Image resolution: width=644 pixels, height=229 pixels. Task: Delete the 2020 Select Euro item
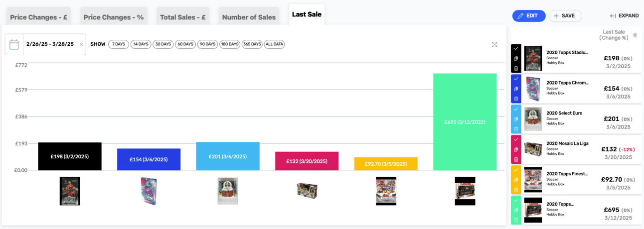click(x=516, y=129)
